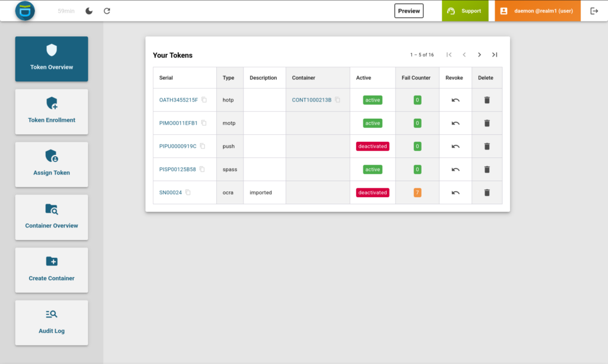
Task: Open Container Overview in sidebar
Action: (52, 217)
